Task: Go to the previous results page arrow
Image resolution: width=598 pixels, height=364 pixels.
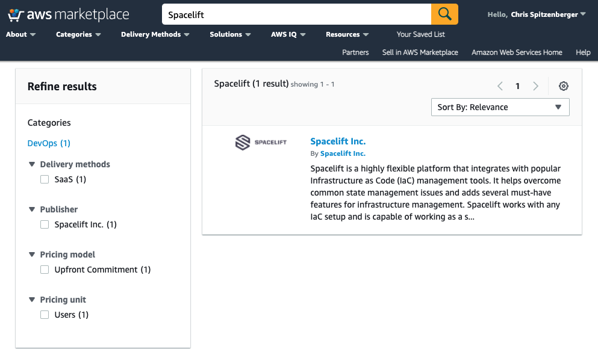Action: [x=500, y=86]
